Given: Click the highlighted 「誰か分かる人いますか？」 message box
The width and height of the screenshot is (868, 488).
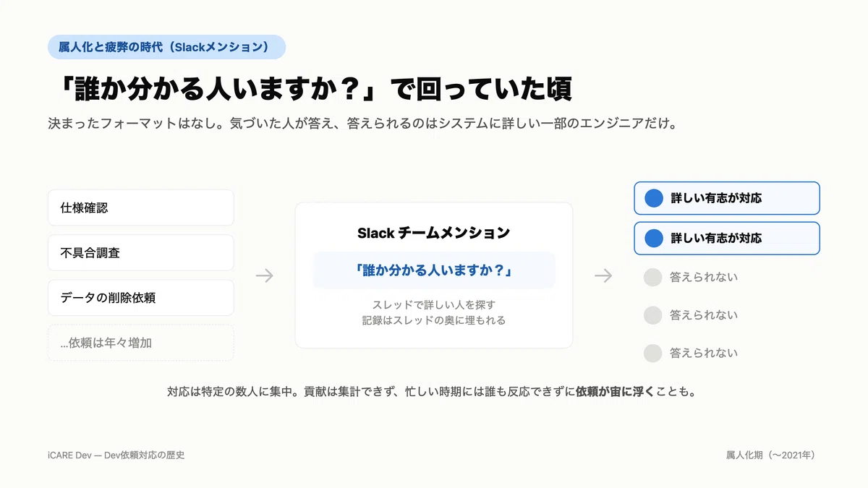Looking at the screenshot, I should pos(434,270).
